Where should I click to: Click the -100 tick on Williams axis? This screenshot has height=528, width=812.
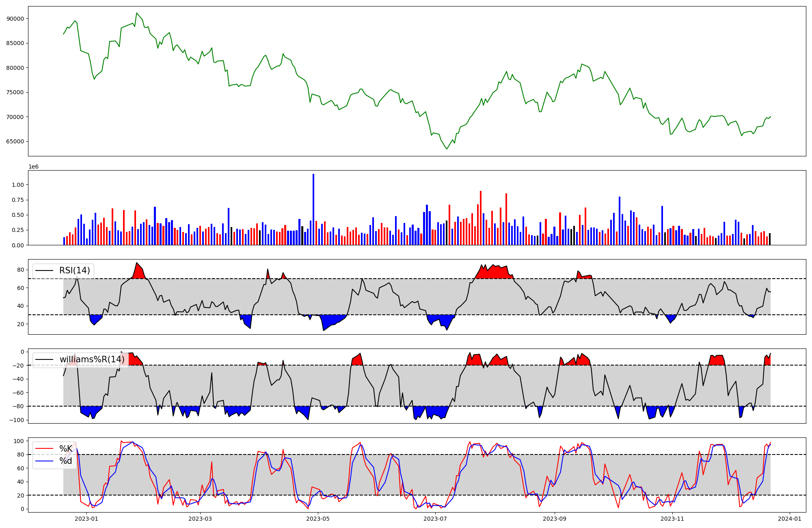click(x=17, y=420)
